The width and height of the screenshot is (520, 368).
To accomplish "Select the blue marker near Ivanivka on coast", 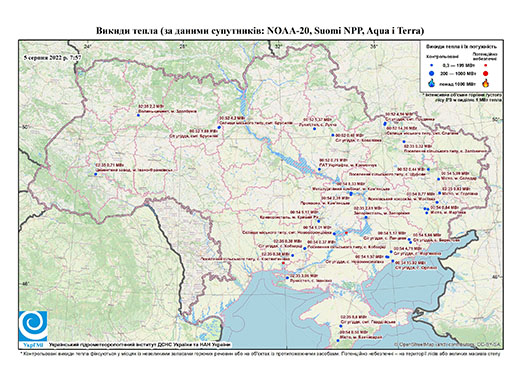I will [x=287, y=277].
